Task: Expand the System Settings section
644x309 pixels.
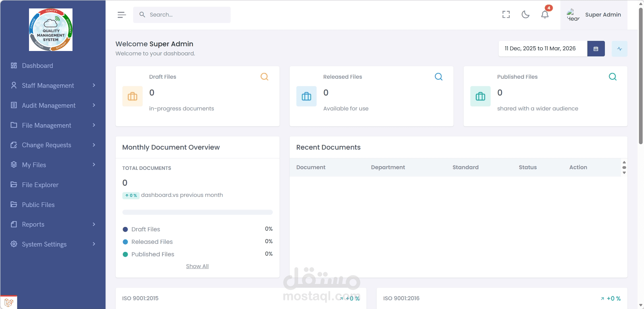Action: (94, 244)
